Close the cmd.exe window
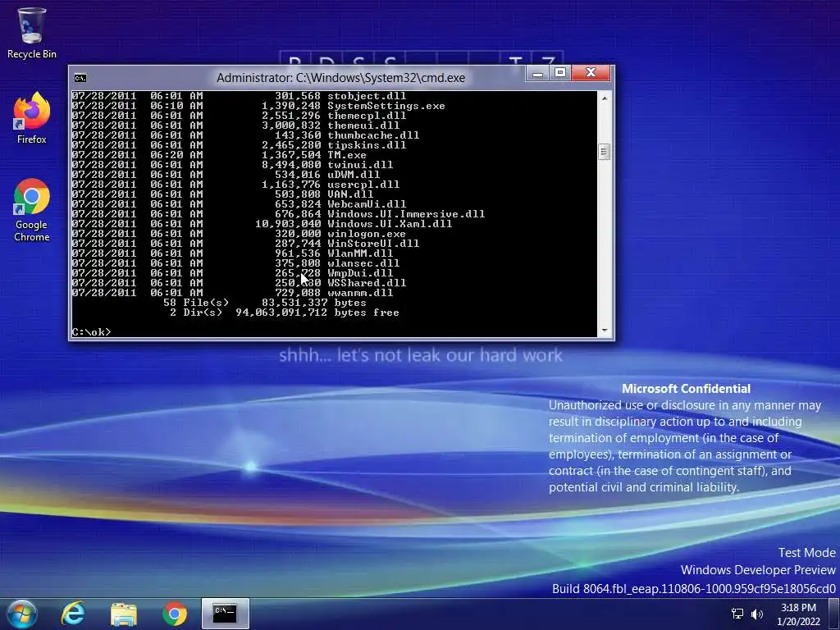Image resolution: width=840 pixels, height=630 pixels. point(591,73)
